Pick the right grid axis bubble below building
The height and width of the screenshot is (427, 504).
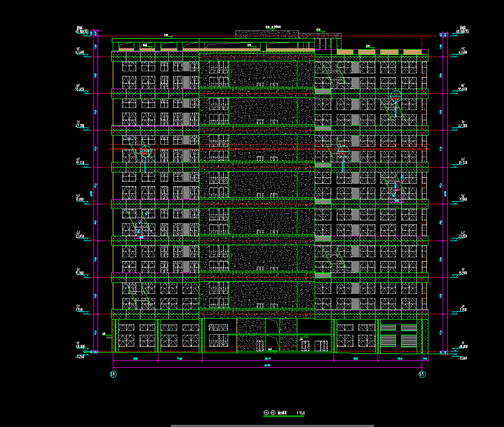point(422,375)
